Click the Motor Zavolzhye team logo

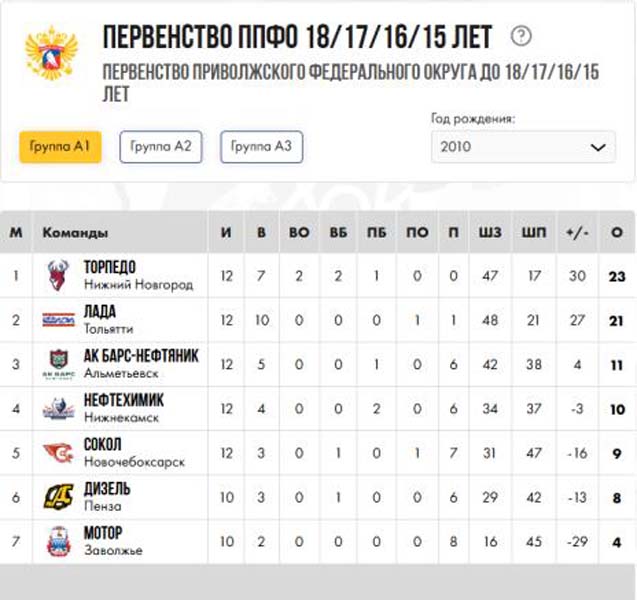point(58,541)
